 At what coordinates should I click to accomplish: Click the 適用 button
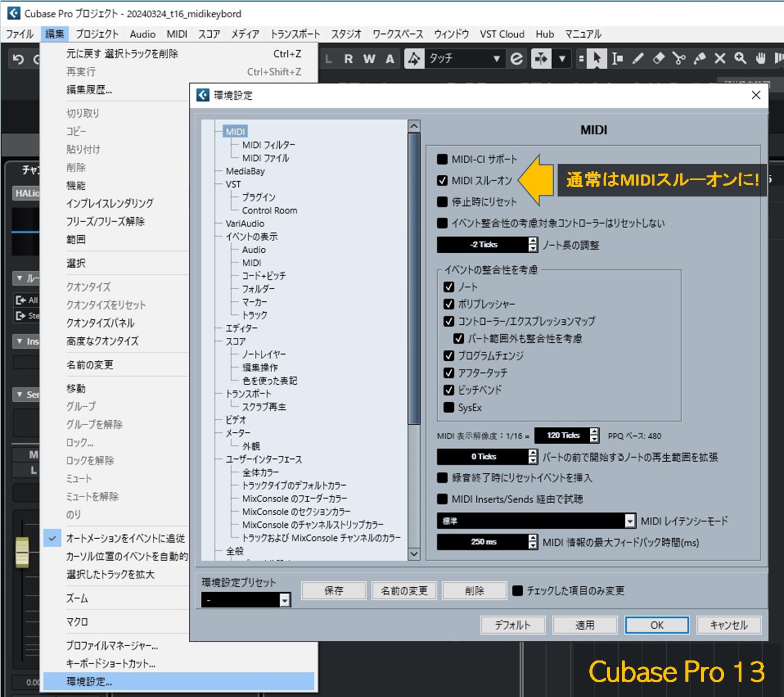tap(585, 625)
